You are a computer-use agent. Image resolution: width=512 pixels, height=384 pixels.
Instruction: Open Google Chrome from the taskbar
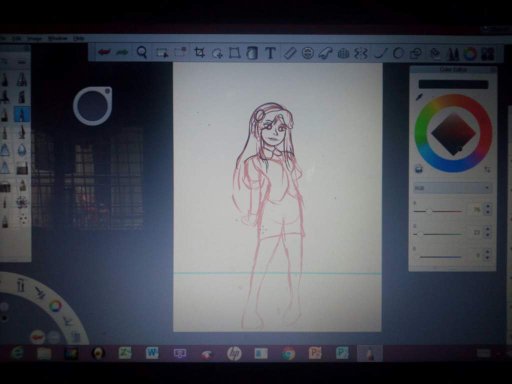tap(288, 354)
